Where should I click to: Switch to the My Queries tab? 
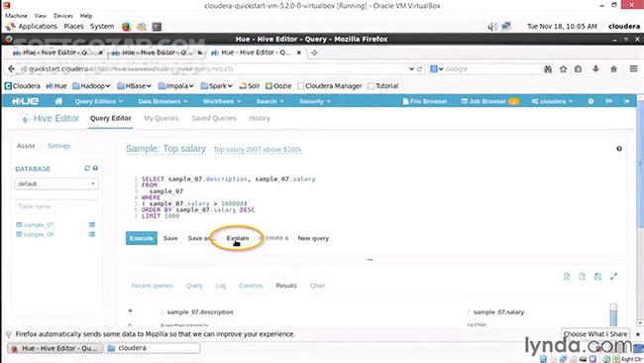161,118
